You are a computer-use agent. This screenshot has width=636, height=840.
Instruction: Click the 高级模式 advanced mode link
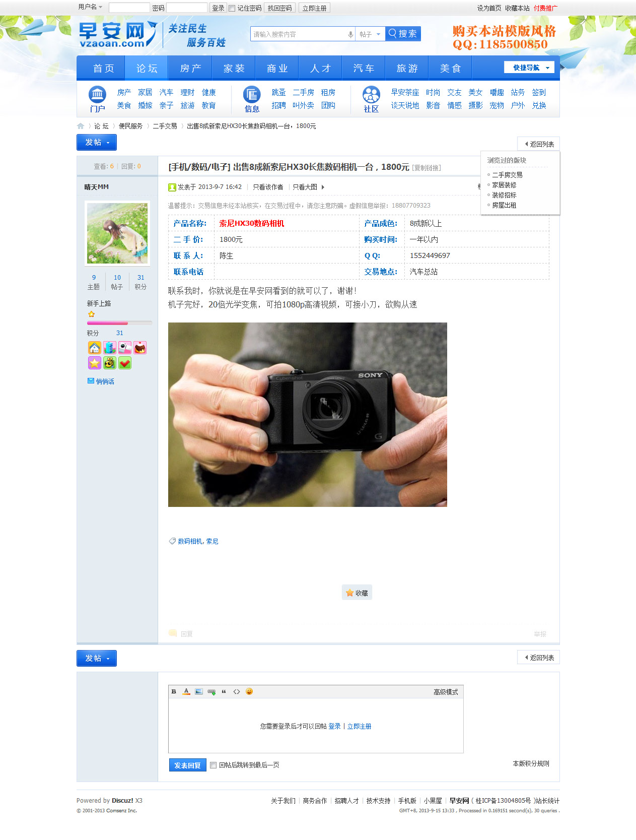pos(446,692)
